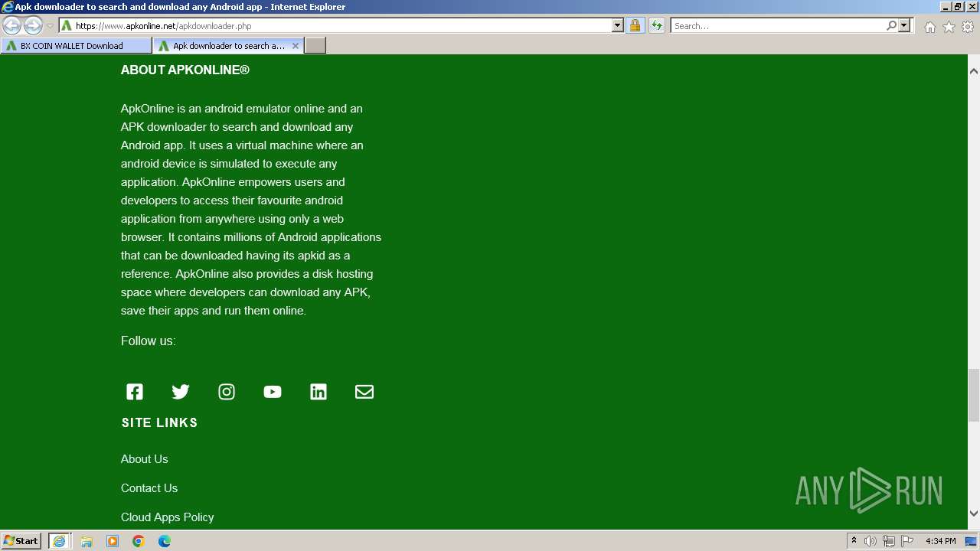Go back with the browser Back arrow
The image size is (980, 551).
click(x=12, y=25)
